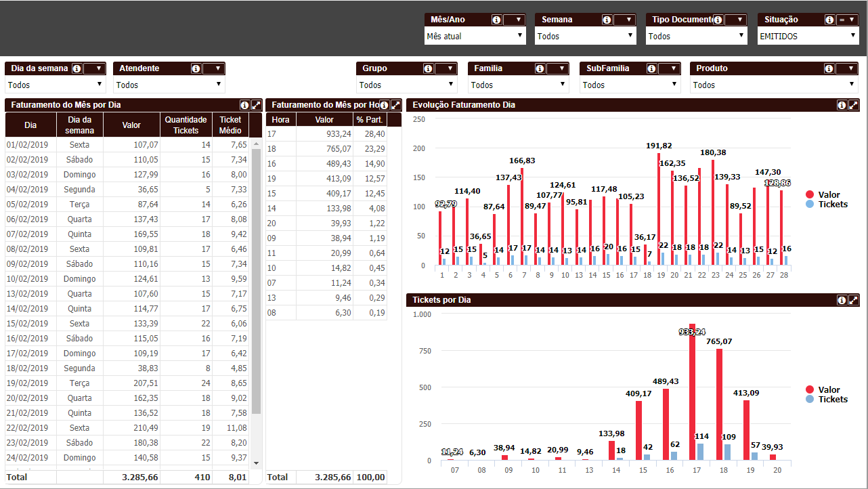Open the EMITIDOS dropdown under Situação
868x489 pixels.
click(808, 35)
